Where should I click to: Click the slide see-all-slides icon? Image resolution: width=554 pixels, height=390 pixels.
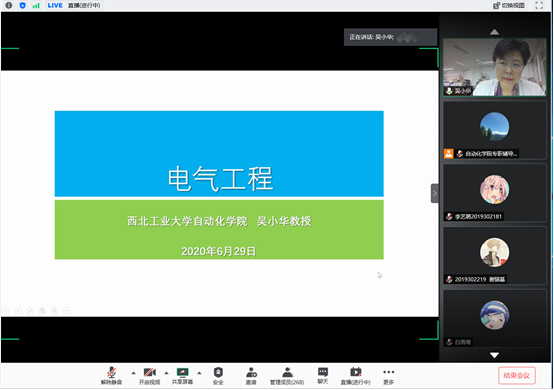(x=42, y=311)
